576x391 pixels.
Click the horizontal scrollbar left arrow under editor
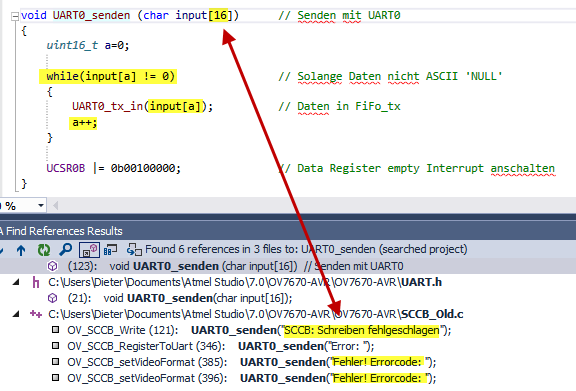[x=55, y=205]
